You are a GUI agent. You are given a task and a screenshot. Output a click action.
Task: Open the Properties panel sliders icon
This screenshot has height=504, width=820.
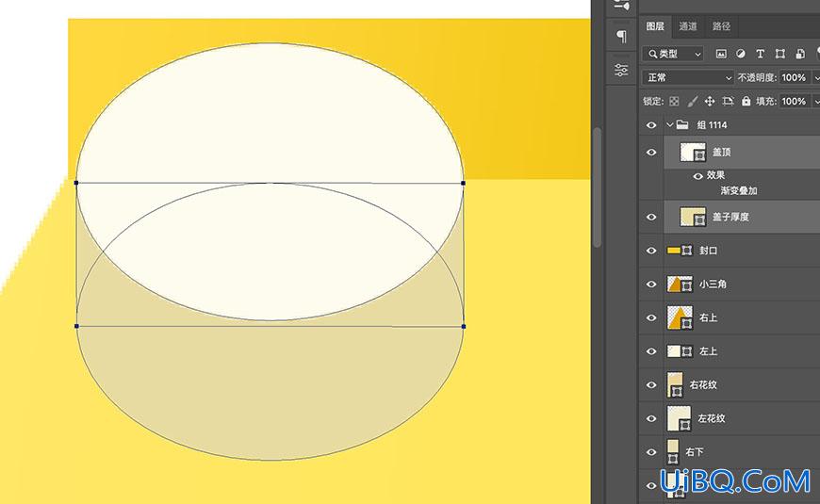point(621,70)
